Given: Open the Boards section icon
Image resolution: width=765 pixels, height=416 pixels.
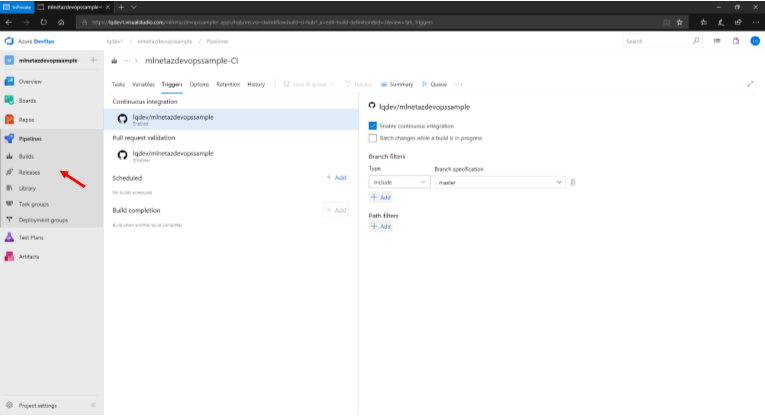Looking at the screenshot, I should coord(9,100).
